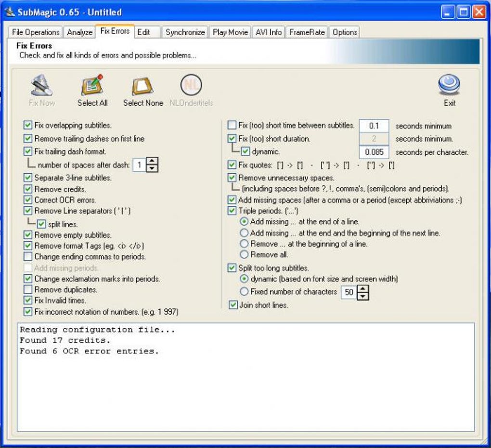Uncheck Join short lines

233,305
